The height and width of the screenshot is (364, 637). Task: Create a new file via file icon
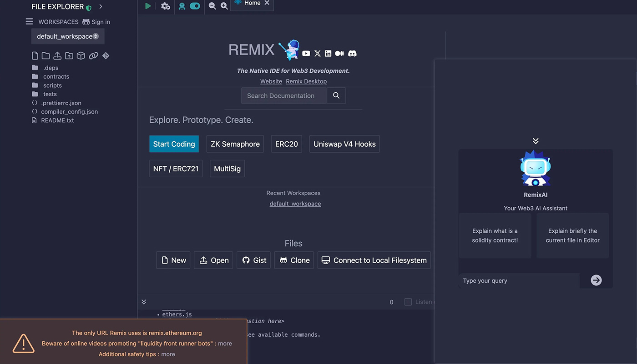(35, 56)
